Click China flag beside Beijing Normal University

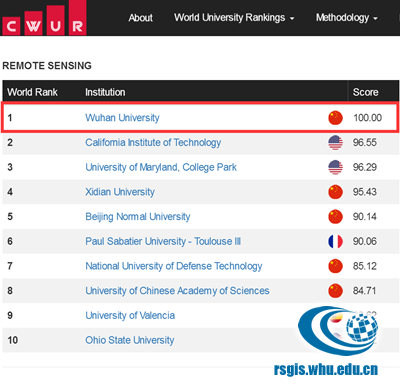click(335, 217)
